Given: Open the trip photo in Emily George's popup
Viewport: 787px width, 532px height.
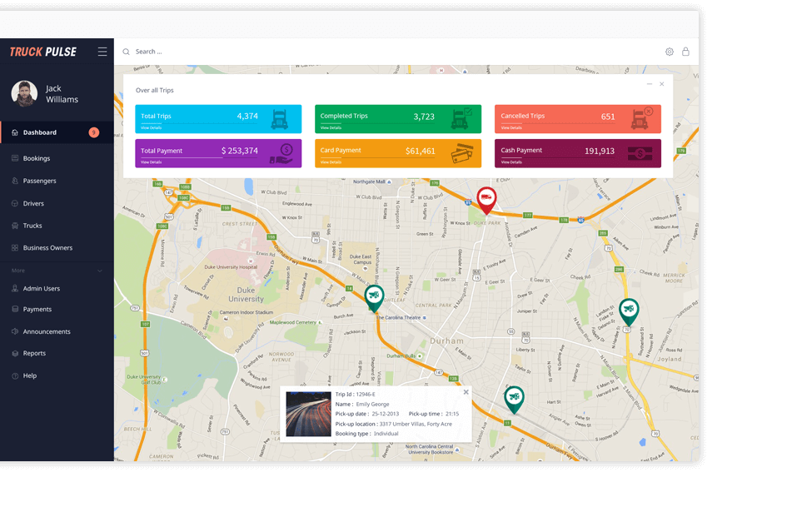Looking at the screenshot, I should click(308, 414).
